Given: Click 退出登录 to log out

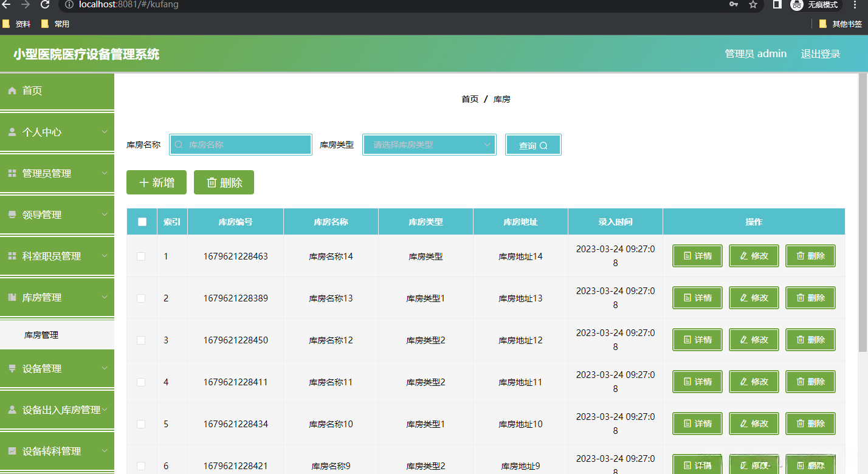Looking at the screenshot, I should coord(820,53).
